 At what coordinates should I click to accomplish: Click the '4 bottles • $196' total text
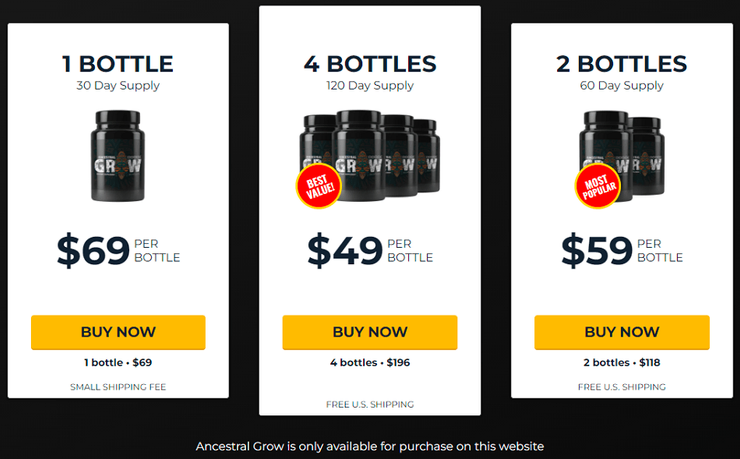point(370,362)
